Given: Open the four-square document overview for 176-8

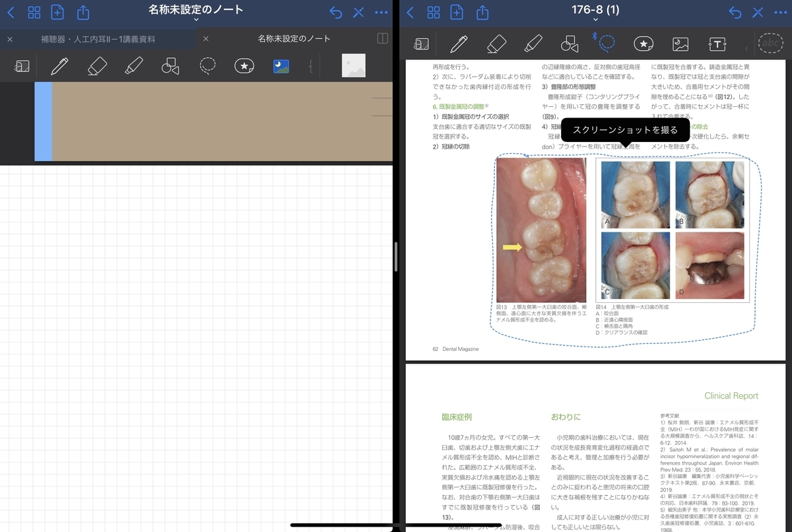Looking at the screenshot, I should [433, 12].
